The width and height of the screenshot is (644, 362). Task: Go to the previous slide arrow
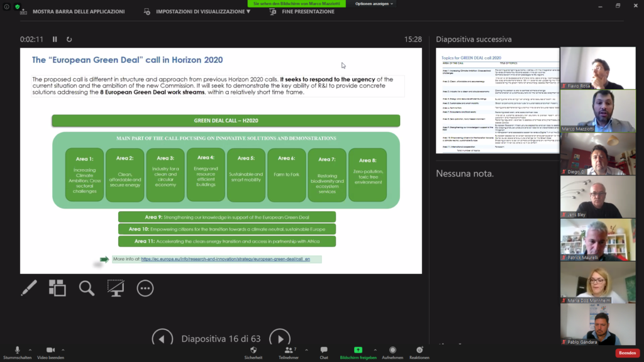[162, 339]
